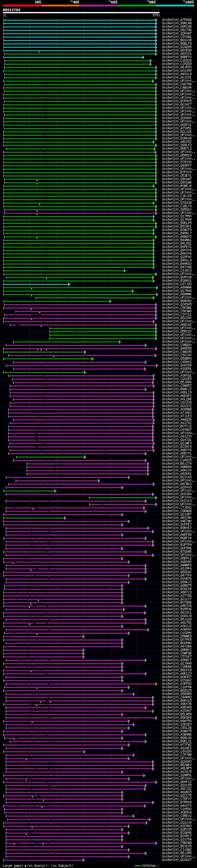197x868 pixels.
Task: Click UniRef100_C4DAX2 label
Action: point(177,362)
